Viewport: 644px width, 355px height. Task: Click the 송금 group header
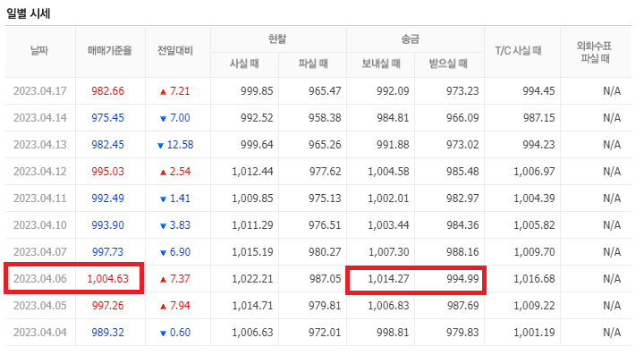tap(411, 39)
